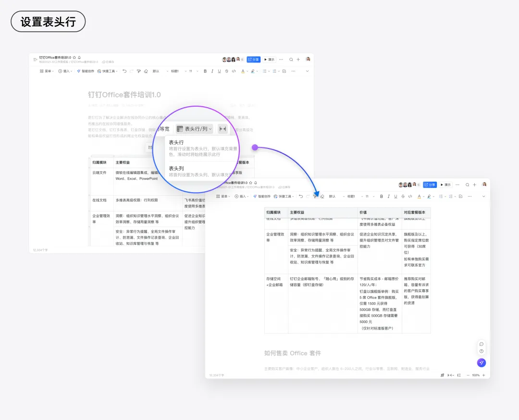This screenshot has width=519, height=420.
Task: Click the undo icon in the back window
Action: [x=124, y=71]
